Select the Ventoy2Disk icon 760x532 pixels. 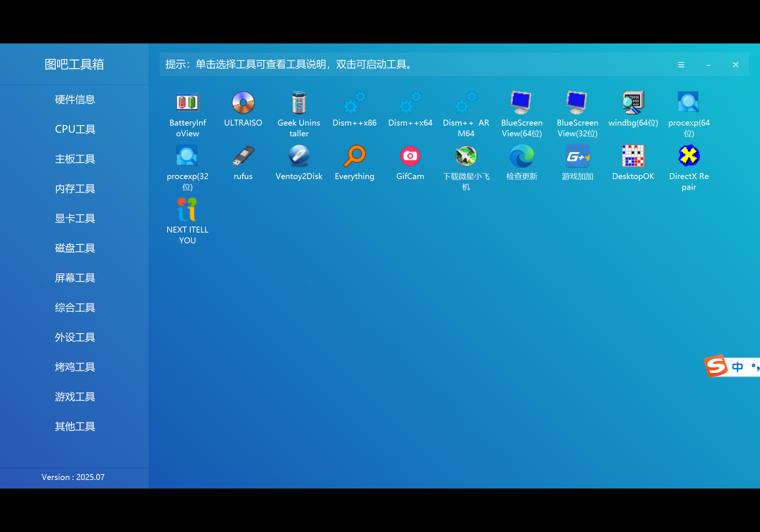299,156
